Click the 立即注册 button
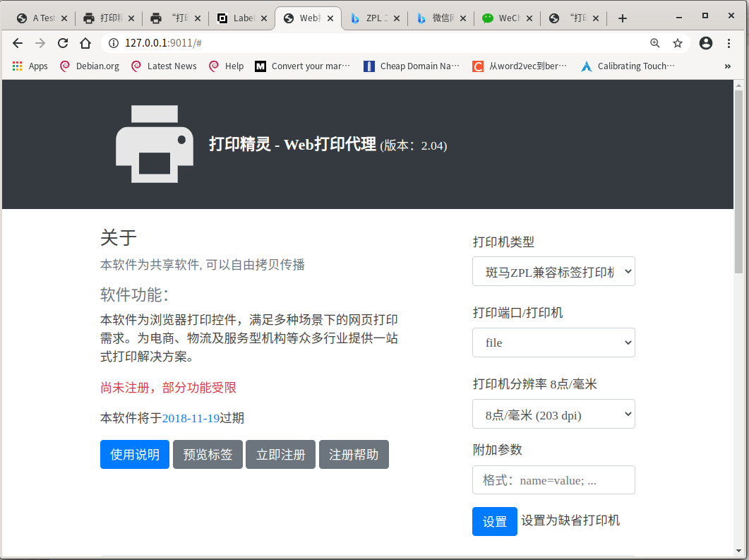This screenshot has width=749, height=560. pyautogui.click(x=280, y=455)
